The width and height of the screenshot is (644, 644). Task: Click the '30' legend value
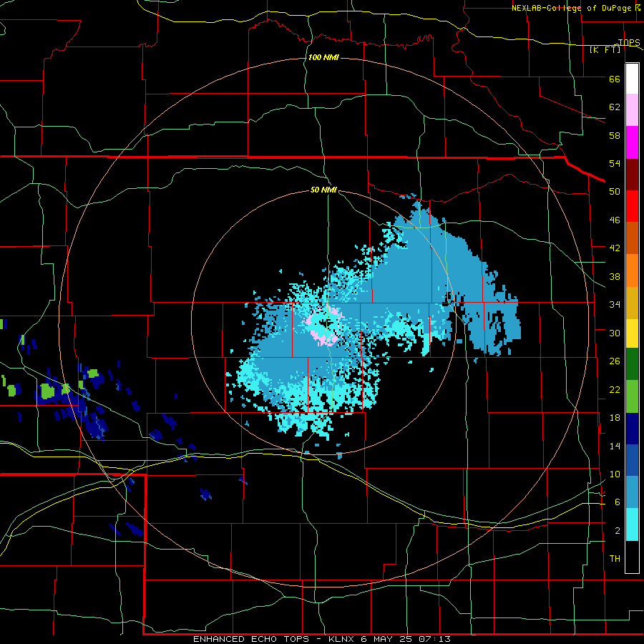pyautogui.click(x=615, y=333)
